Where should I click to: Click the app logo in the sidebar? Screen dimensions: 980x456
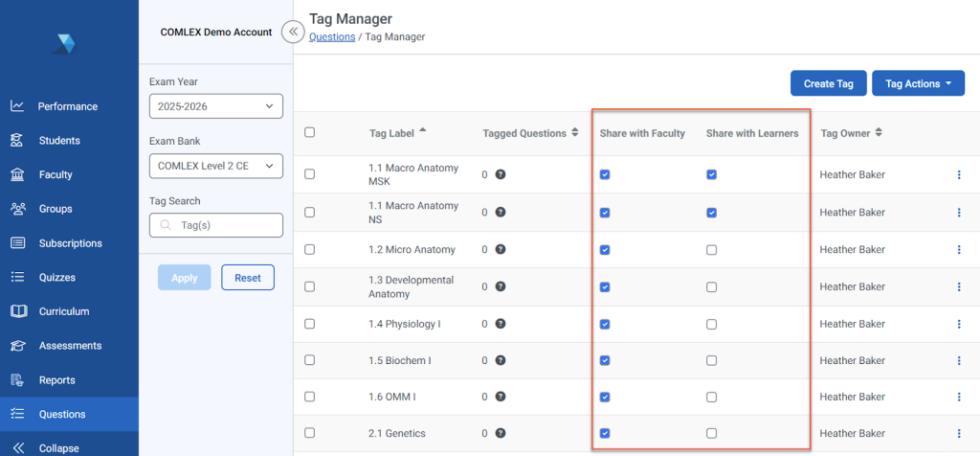click(x=64, y=42)
